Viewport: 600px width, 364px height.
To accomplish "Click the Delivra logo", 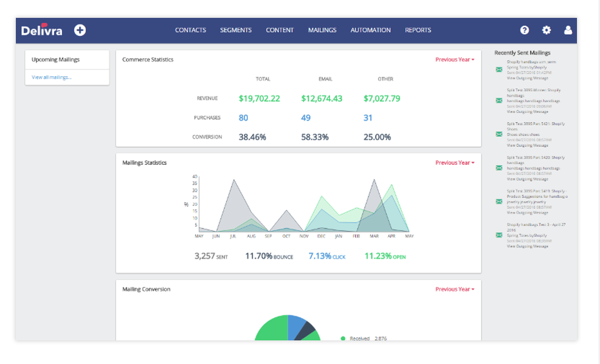I will pyautogui.click(x=43, y=29).
